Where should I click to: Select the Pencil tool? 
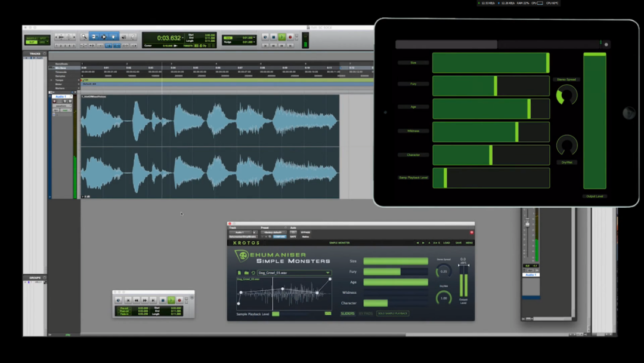[132, 36]
